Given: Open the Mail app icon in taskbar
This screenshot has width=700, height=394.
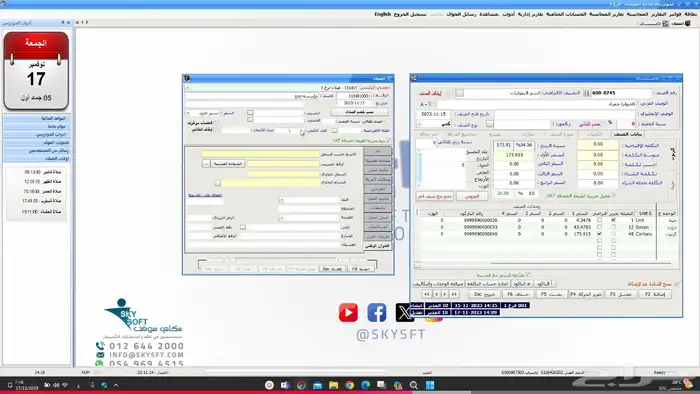Looking at the screenshot, I should [317, 385].
